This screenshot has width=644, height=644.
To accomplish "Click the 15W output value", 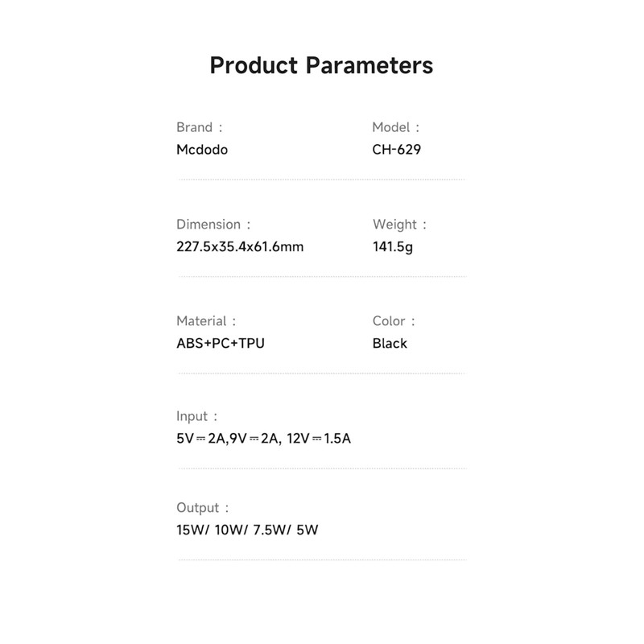I will coord(190,530).
